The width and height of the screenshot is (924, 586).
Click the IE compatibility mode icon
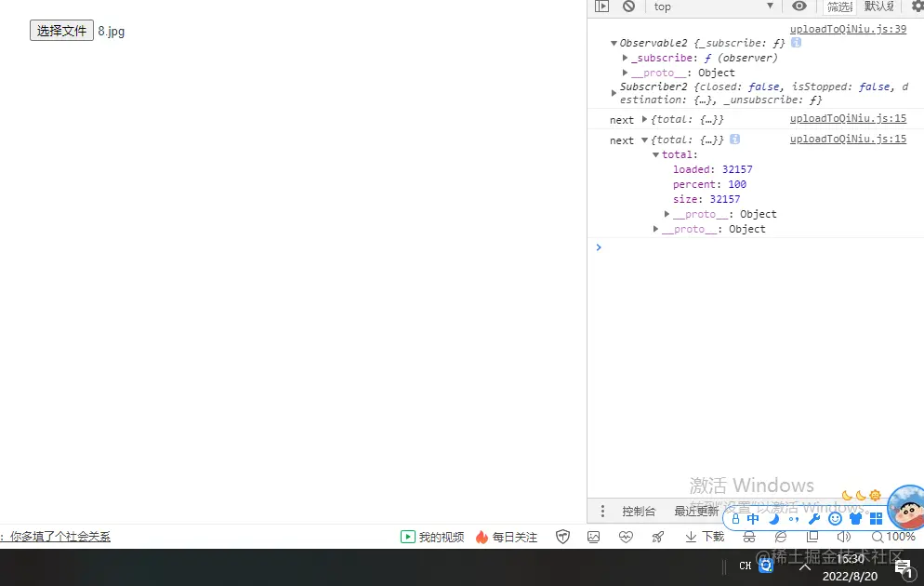click(781, 537)
